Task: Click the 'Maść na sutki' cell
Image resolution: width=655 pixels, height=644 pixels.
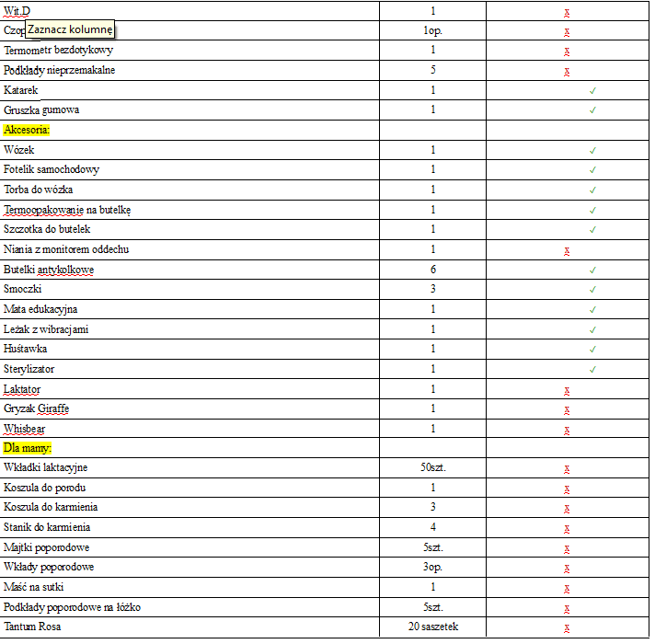Action: pyautogui.click(x=34, y=587)
